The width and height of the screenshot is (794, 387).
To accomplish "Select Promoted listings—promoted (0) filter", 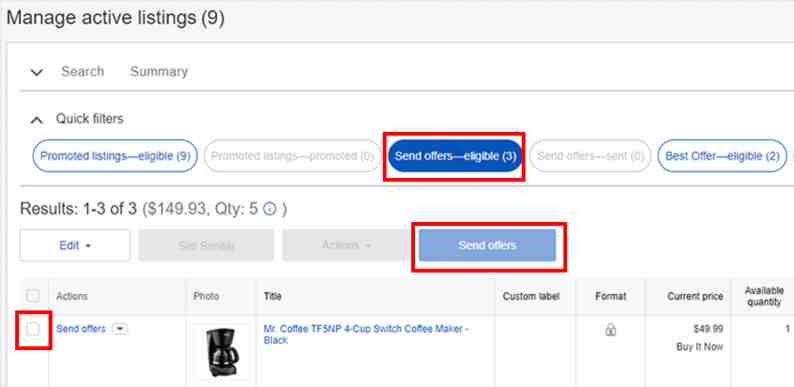I will (292, 156).
